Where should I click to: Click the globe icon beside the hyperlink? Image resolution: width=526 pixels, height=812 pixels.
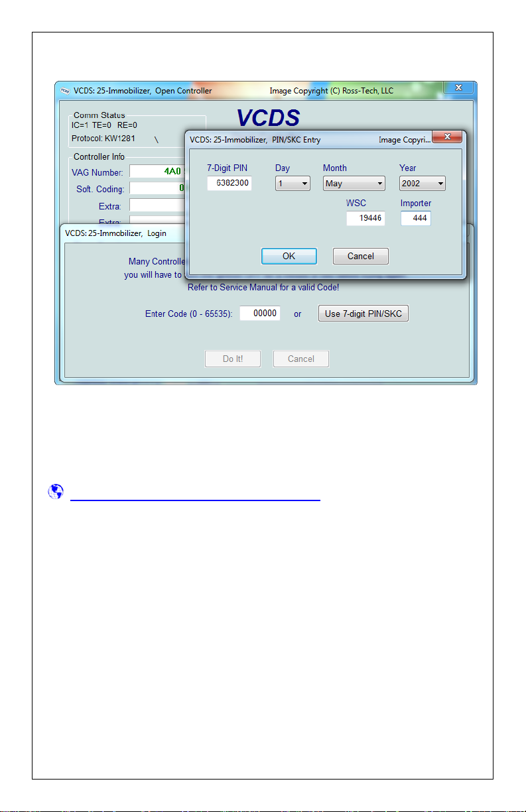56,492
